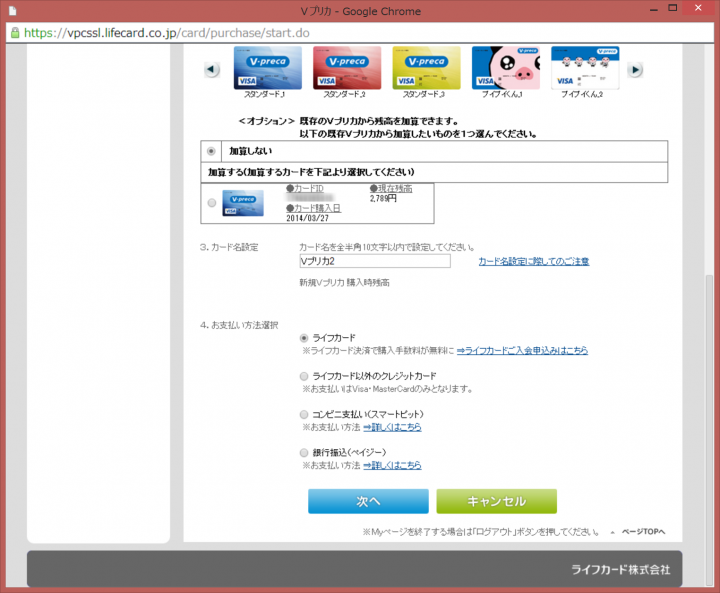Screen dimensions: 720x593
Task: Click the right carousel arrow for card designs
Action: coord(635,70)
